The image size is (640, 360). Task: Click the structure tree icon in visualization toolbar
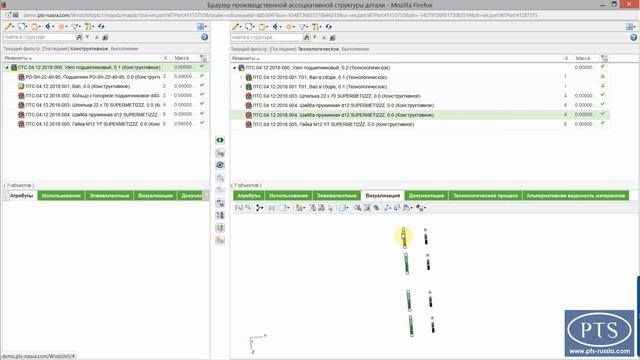pyautogui.click(x=260, y=208)
